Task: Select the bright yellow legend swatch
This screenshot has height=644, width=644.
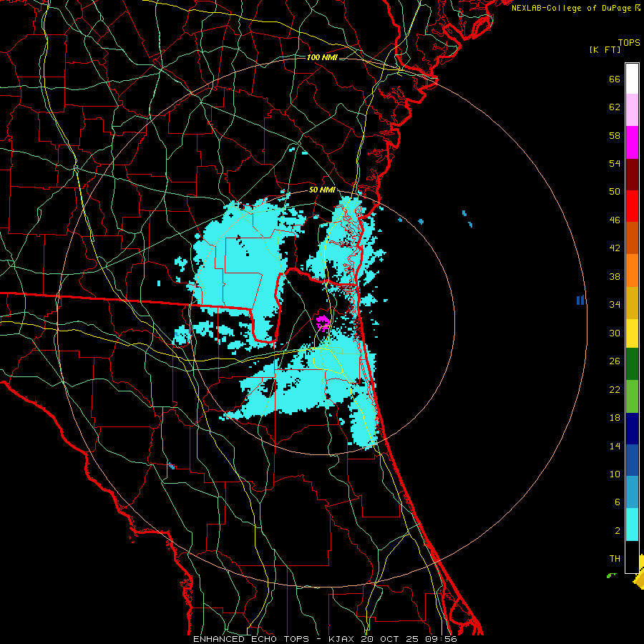Action: tap(632, 333)
